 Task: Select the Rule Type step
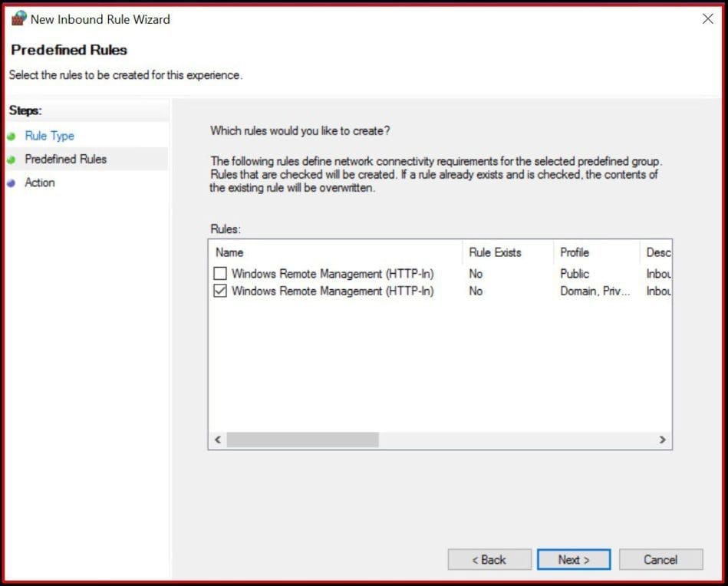click(49, 136)
